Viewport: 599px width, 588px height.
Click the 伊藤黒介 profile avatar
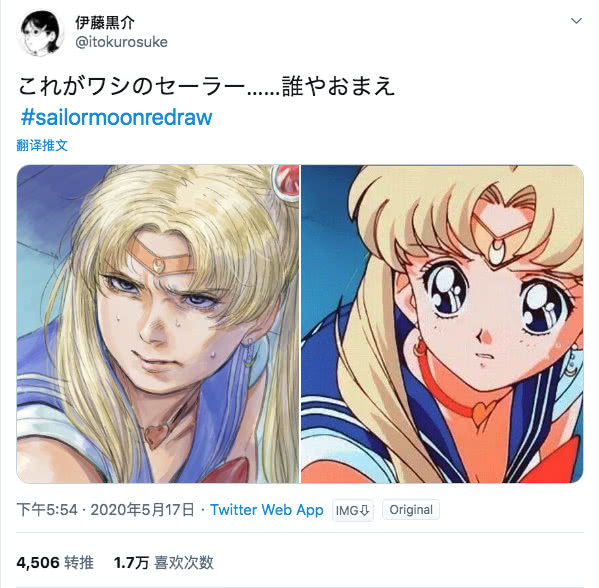point(40,34)
